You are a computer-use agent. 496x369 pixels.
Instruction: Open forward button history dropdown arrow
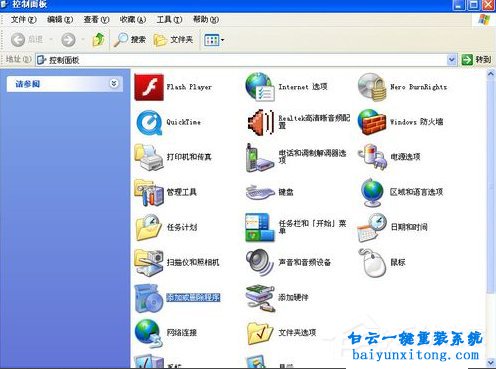[x=83, y=40]
